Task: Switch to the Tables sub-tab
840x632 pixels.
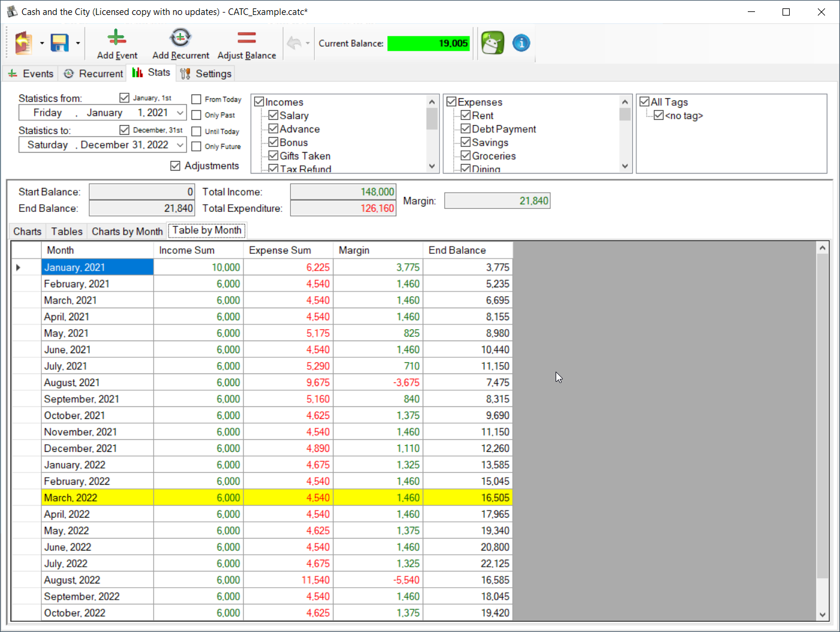Action: tap(67, 232)
